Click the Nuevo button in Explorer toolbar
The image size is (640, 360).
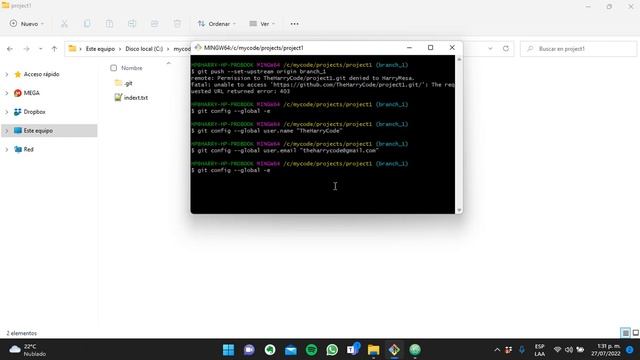click(27, 24)
